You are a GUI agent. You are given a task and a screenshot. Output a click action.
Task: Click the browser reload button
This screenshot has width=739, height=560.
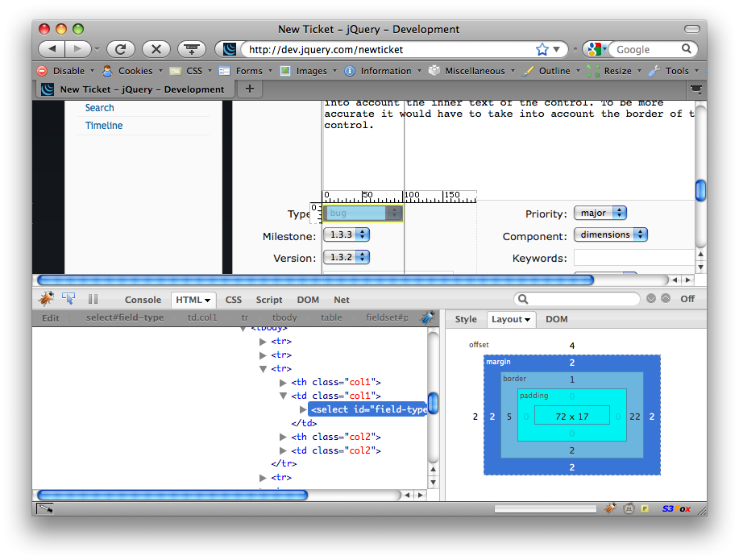(120, 49)
